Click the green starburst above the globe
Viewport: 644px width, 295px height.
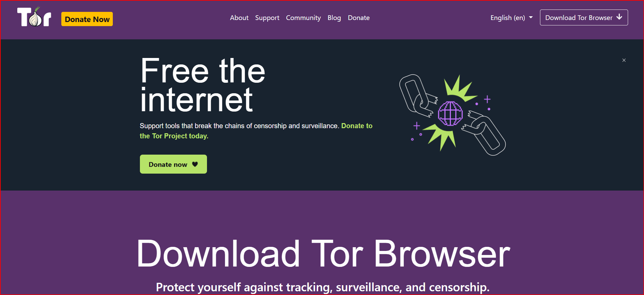[x=459, y=89]
